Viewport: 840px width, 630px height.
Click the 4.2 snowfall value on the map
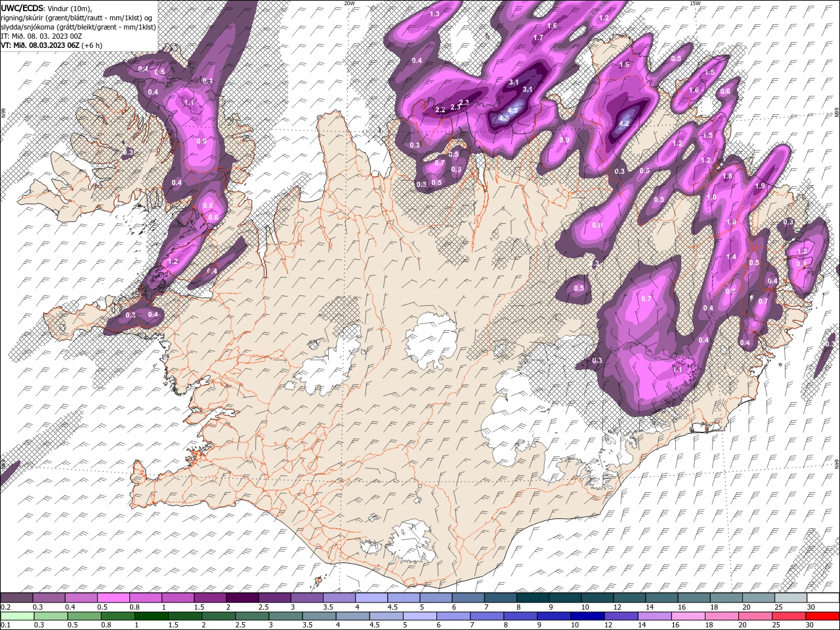tap(625, 123)
